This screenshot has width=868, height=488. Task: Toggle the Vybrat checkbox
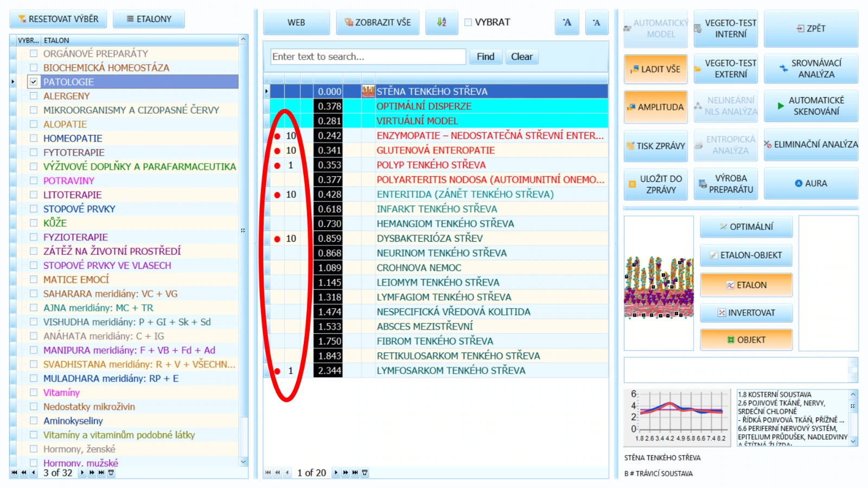(x=468, y=22)
